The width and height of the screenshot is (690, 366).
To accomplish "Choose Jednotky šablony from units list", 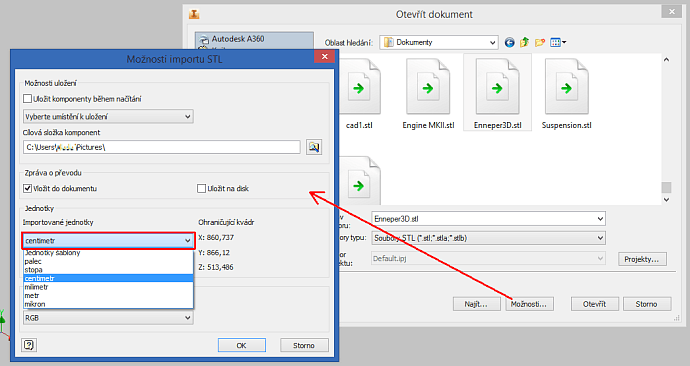I will [x=108, y=253].
